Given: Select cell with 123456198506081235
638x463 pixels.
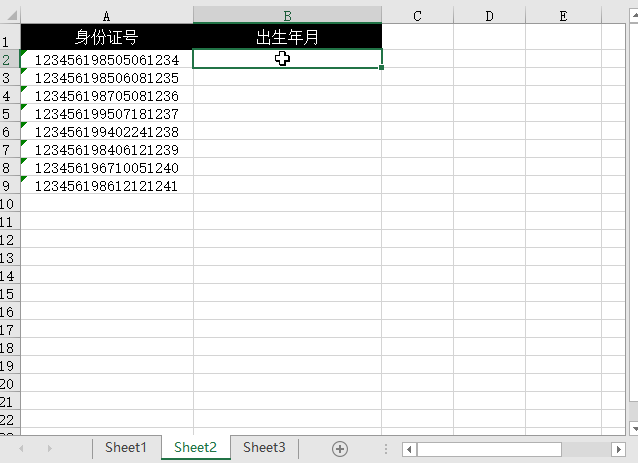Looking at the screenshot, I should [107, 77].
